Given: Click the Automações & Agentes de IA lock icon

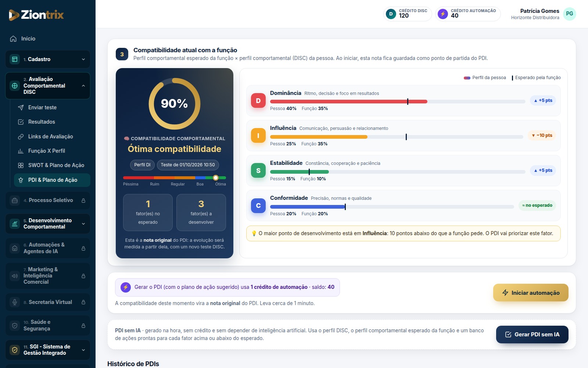Looking at the screenshot, I should tap(83, 248).
